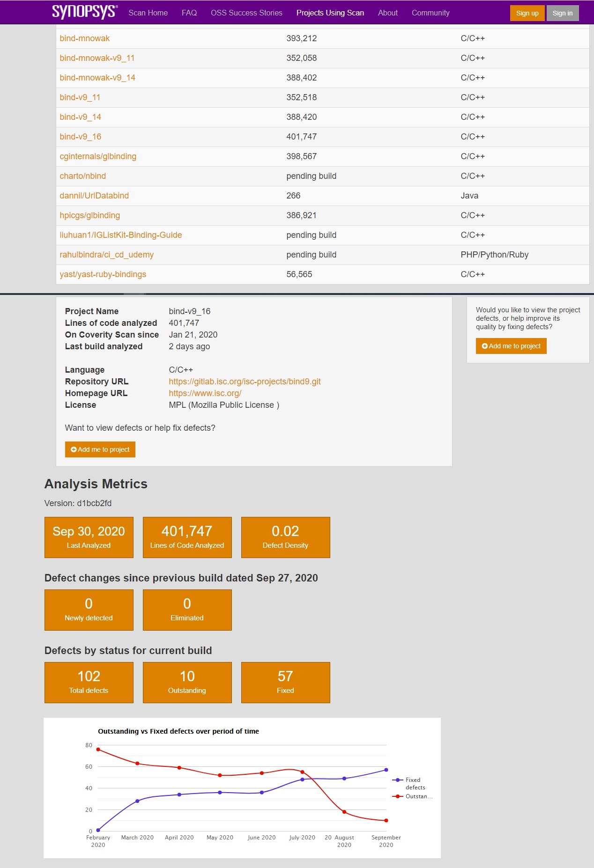This screenshot has width=594, height=868.
Task: Open yast/yast-ruby-bindings project
Action: (103, 274)
